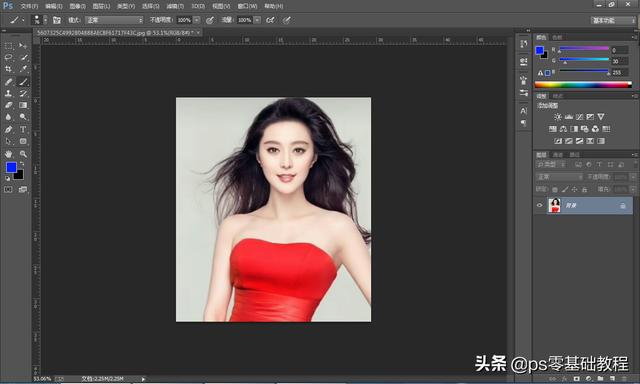Pick a color from the spectrum ramp
Viewport: 640px width, 384px height.
point(583,85)
